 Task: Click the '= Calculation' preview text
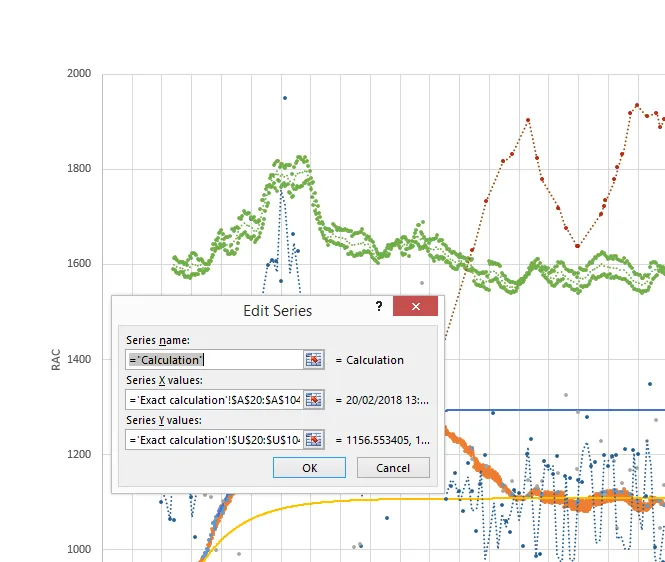coord(369,360)
